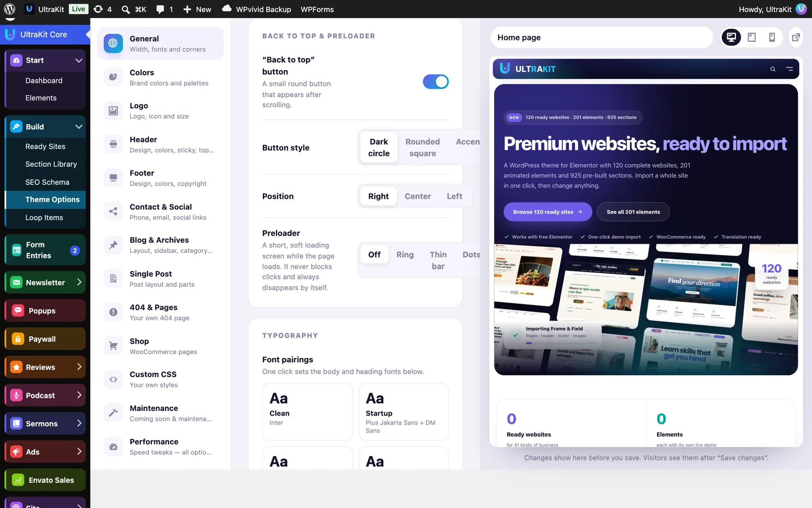The image size is (812, 508).
Task: Open WPvivid Backup in admin bar
Action: pos(257,9)
